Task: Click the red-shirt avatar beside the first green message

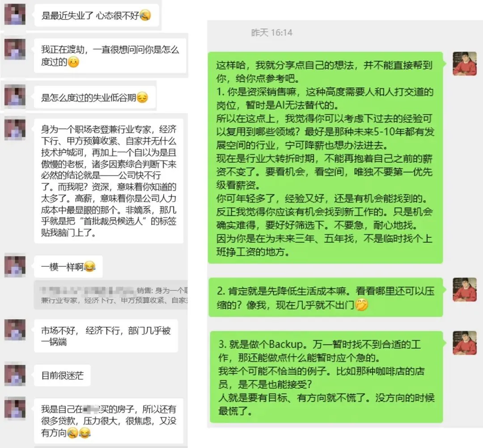Action: pos(465,64)
